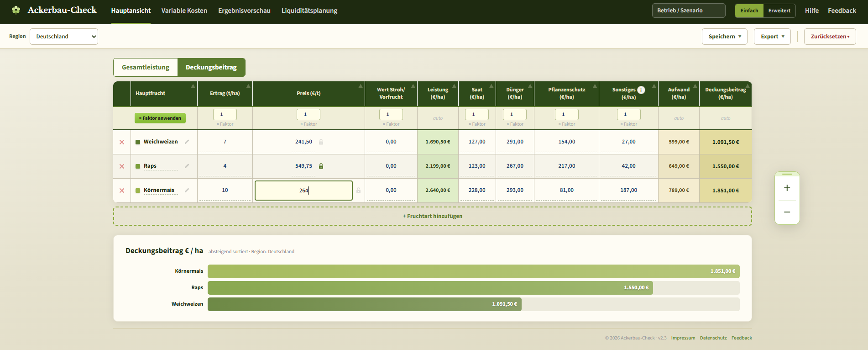Viewport: 868px width, 350px height.
Task: Edit Raps name with pencil icon
Action: point(187,166)
